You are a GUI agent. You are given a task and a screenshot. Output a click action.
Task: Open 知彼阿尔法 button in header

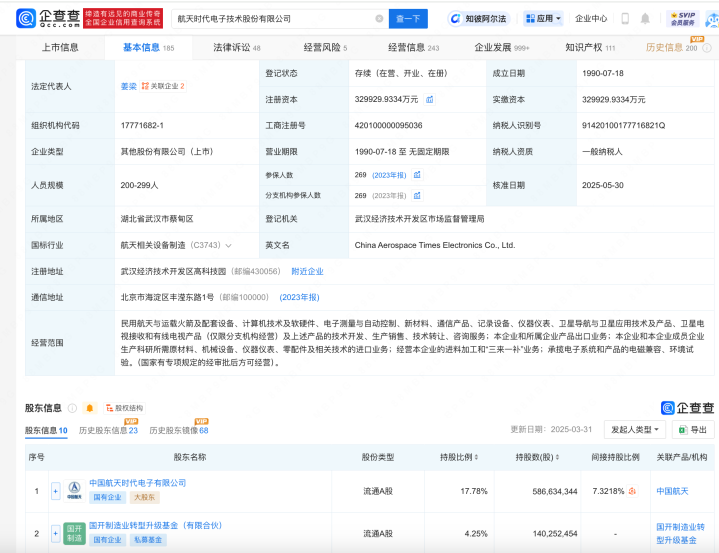(x=479, y=19)
